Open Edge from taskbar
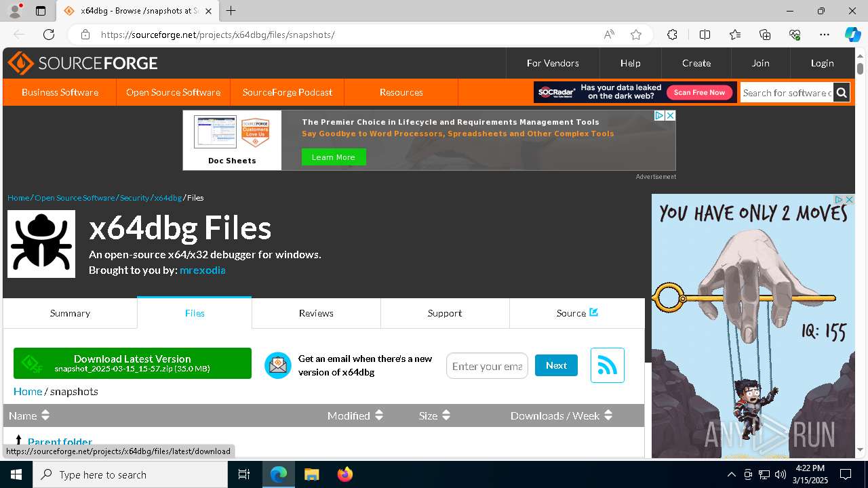 pos(279,474)
